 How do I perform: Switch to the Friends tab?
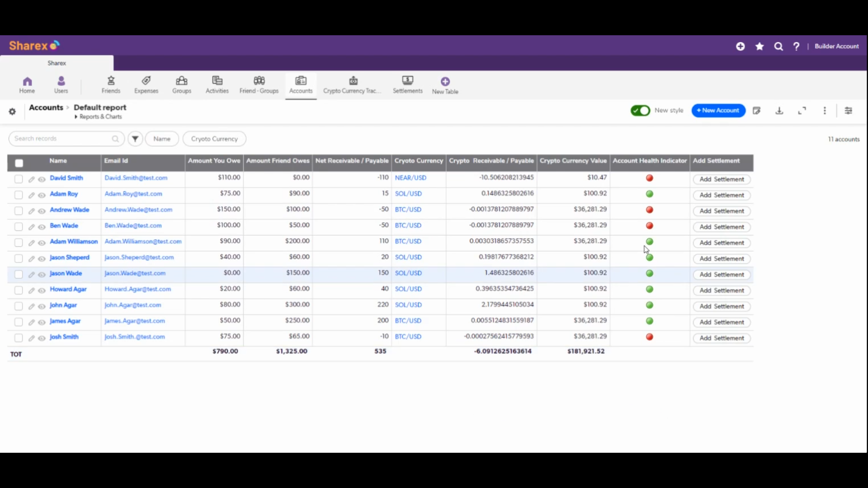click(111, 84)
